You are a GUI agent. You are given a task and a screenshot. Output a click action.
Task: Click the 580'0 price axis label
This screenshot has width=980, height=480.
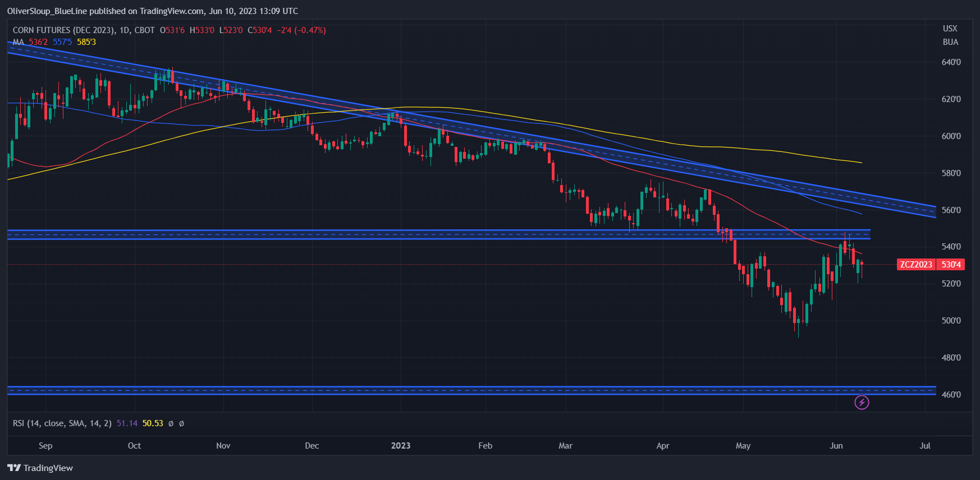[951, 173]
